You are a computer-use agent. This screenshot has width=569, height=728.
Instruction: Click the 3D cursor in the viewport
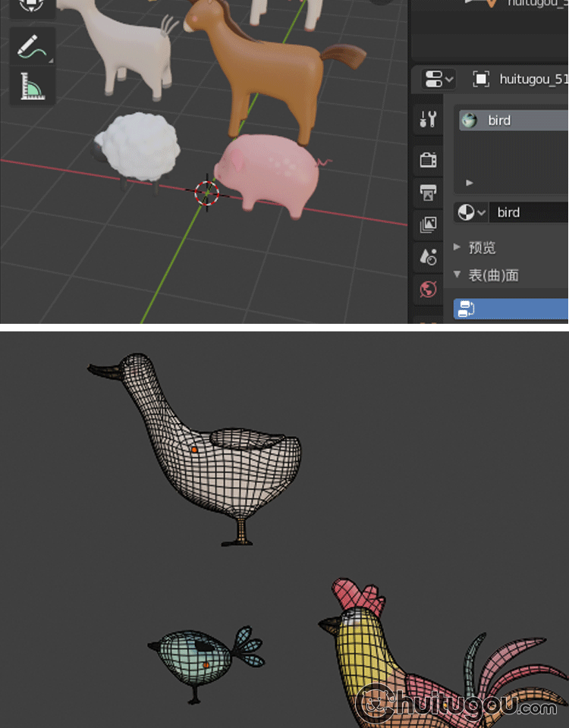(x=206, y=193)
